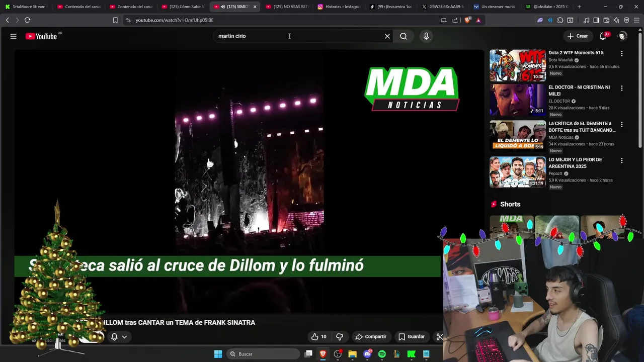Switch to the Un streamer murió tab
The width and height of the screenshot is (644, 362).
pyautogui.click(x=495, y=7)
